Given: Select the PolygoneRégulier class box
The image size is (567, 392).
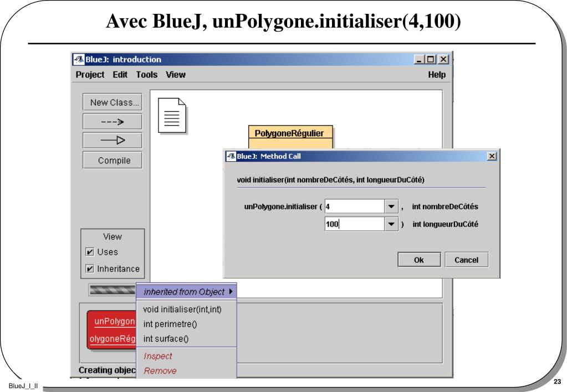Looking at the screenshot, I should click(x=290, y=137).
